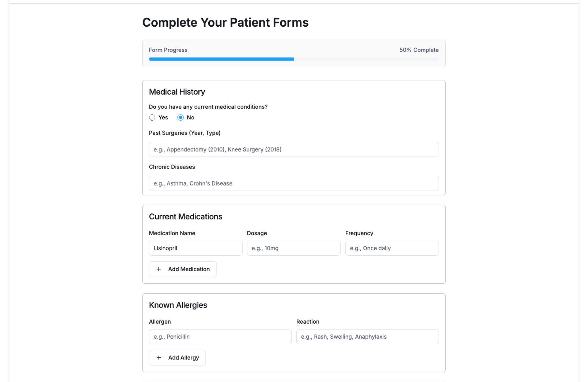
Task: Select Yes for current medical conditions
Action: click(x=152, y=118)
